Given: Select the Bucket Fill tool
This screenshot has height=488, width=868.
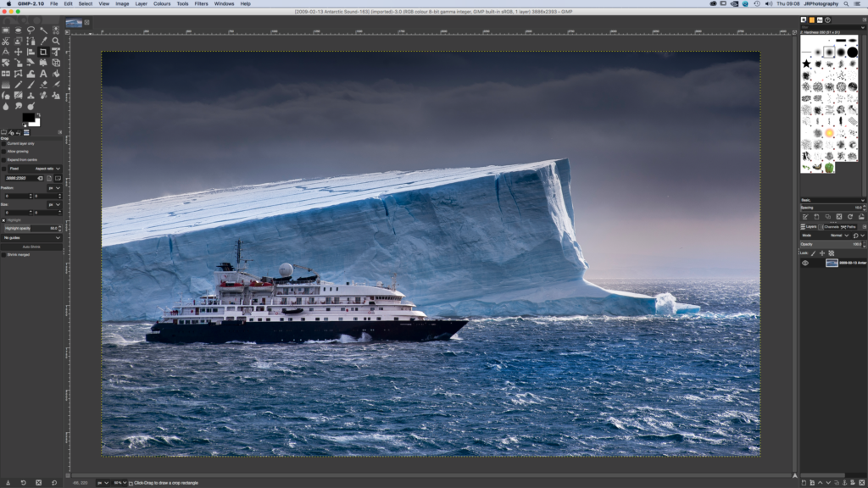Looking at the screenshot, I should (56, 74).
